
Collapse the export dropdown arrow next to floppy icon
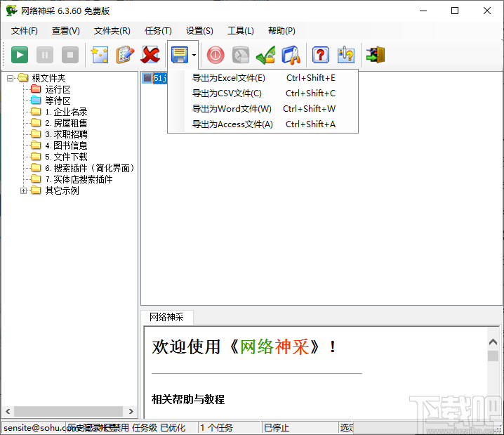194,55
